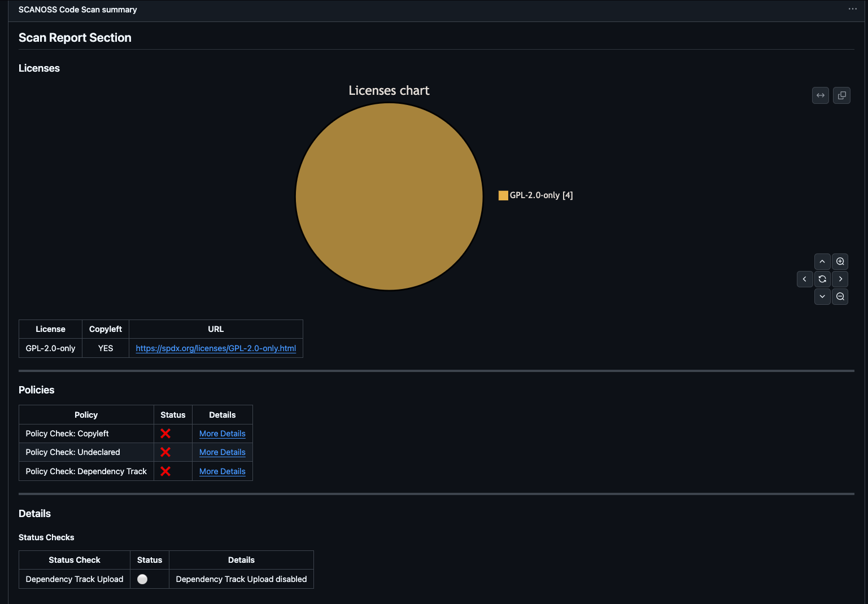Open More Details for Dependency Track policy
Image resolution: width=868 pixels, height=604 pixels.
[x=222, y=471]
